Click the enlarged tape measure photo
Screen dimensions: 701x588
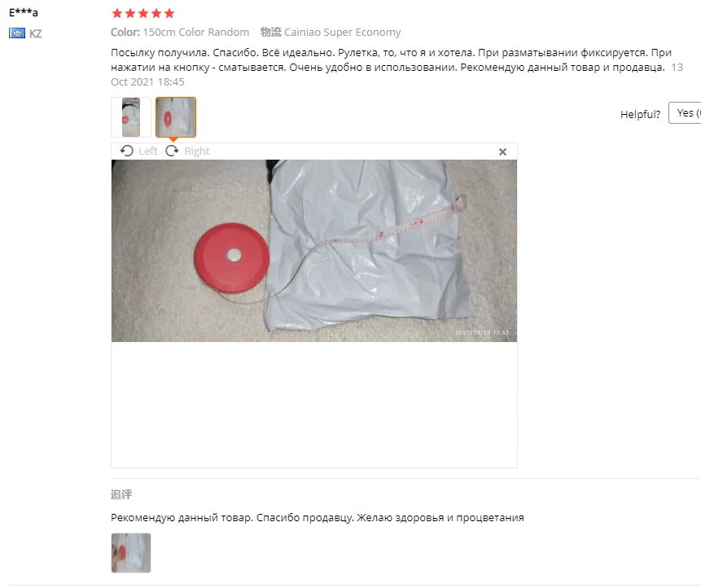(x=314, y=251)
